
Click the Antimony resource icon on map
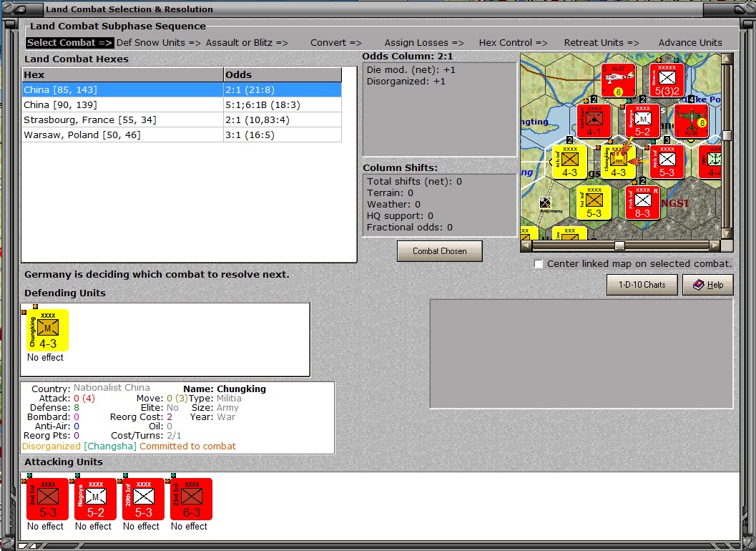(546, 203)
